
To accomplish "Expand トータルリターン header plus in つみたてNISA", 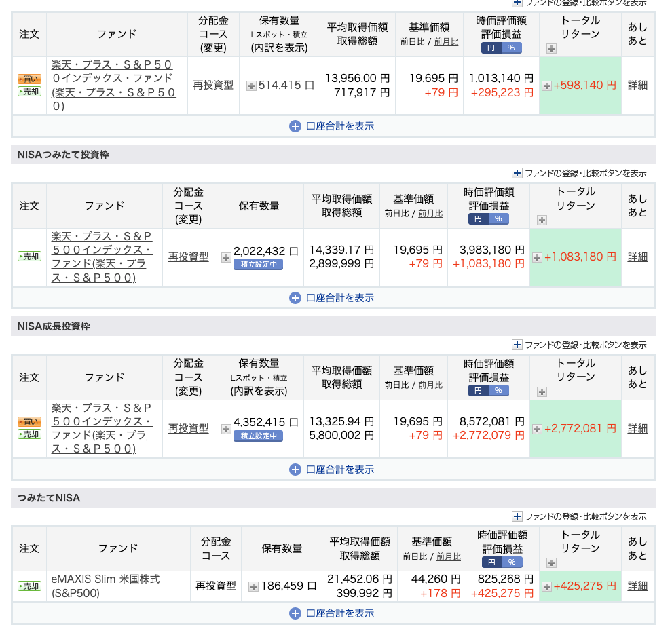I will pyautogui.click(x=552, y=563).
